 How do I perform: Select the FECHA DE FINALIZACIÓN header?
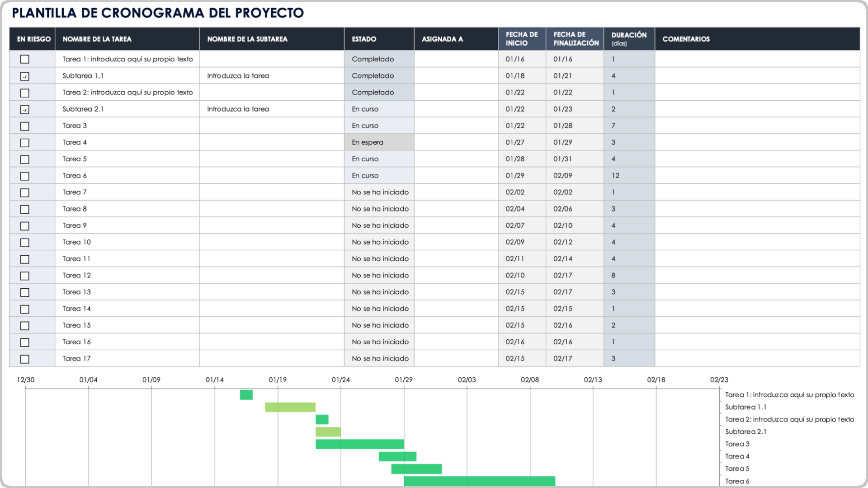tap(575, 39)
